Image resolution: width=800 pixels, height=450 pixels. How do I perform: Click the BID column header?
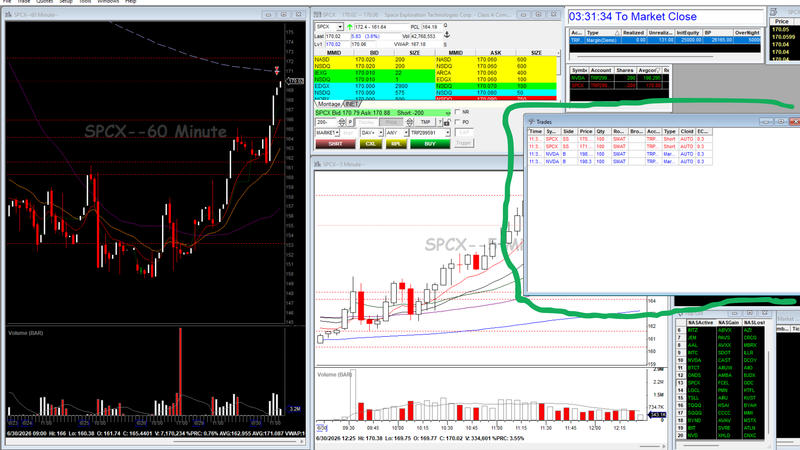(x=374, y=53)
